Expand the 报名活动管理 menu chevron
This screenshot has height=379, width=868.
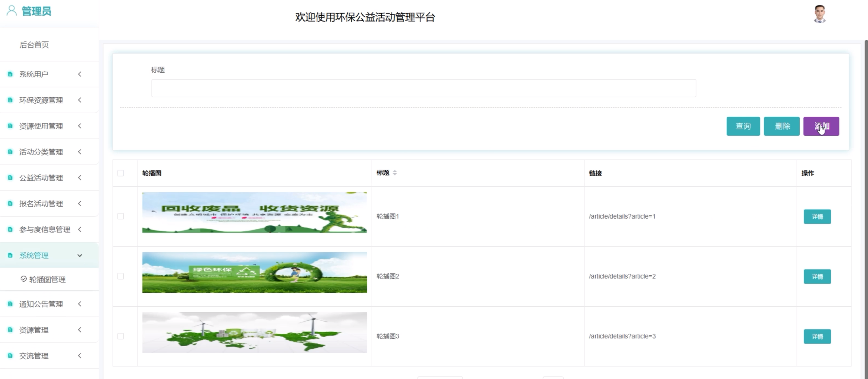80,203
